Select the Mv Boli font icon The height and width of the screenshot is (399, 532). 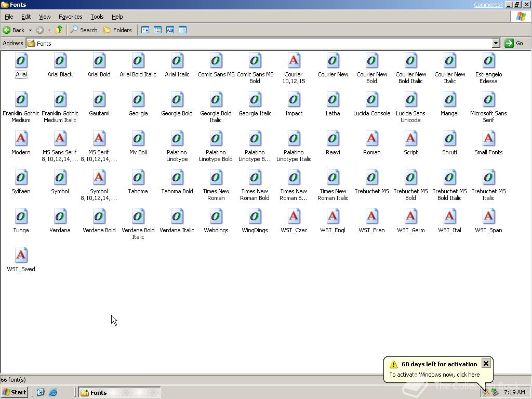[138, 139]
